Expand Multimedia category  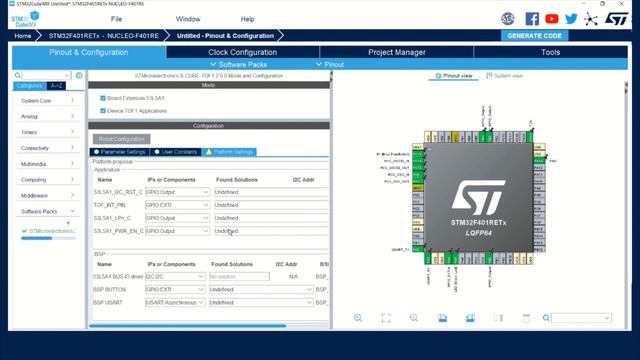[47, 164]
